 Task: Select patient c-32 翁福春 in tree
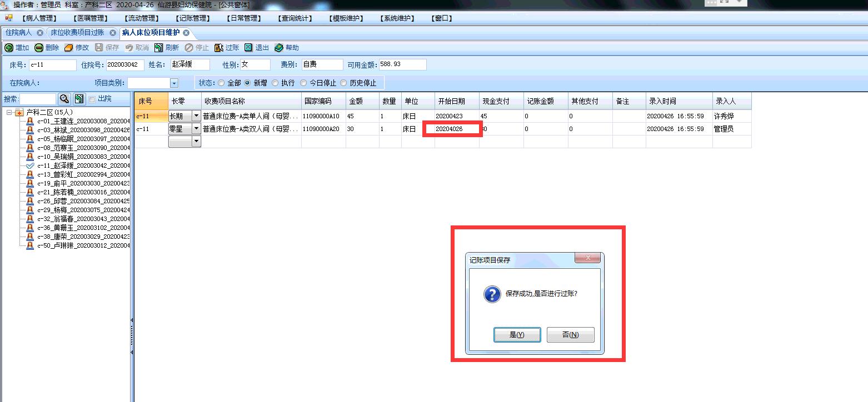[x=83, y=219]
